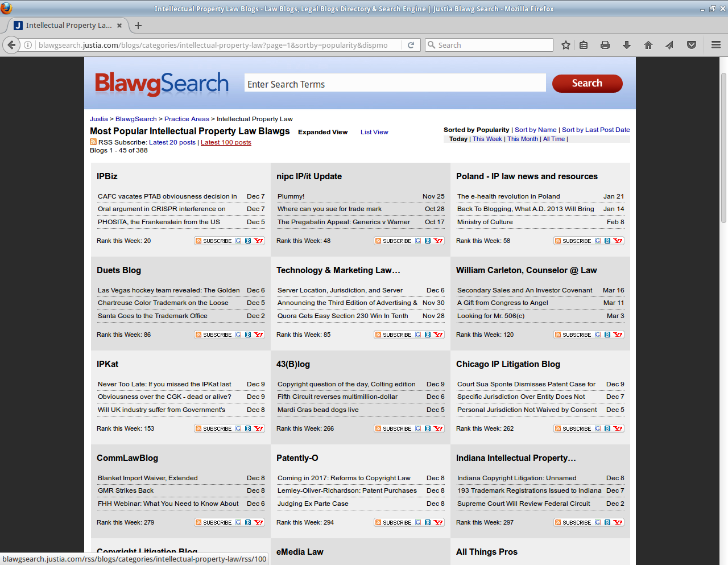Focus the Firefox toolbar Search box
Image resolution: width=728 pixels, height=565 pixels.
(489, 45)
